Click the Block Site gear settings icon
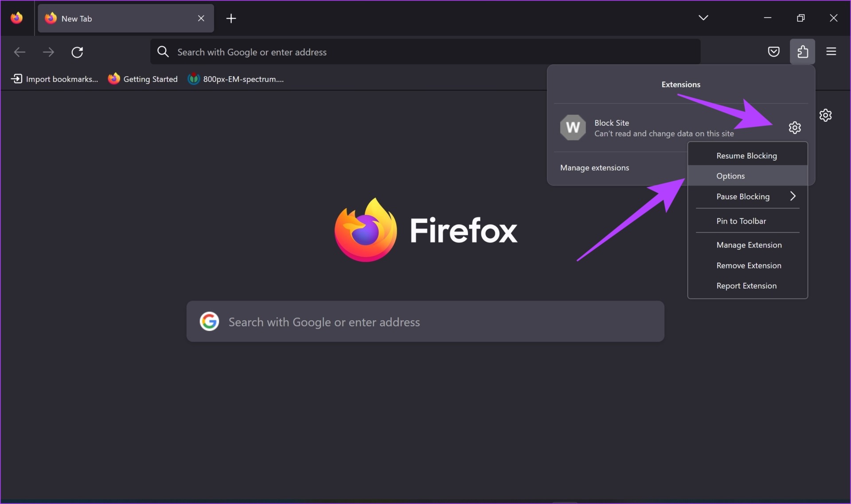 pyautogui.click(x=794, y=128)
